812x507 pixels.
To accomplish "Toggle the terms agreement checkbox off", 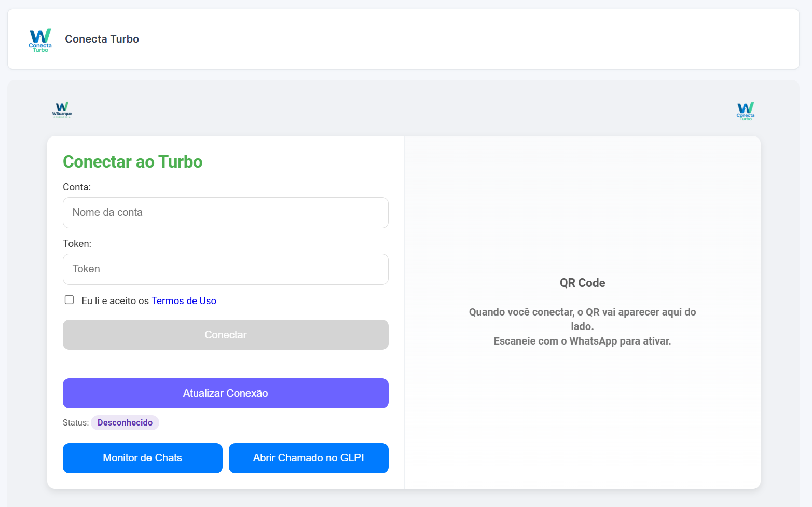I will click(x=69, y=299).
